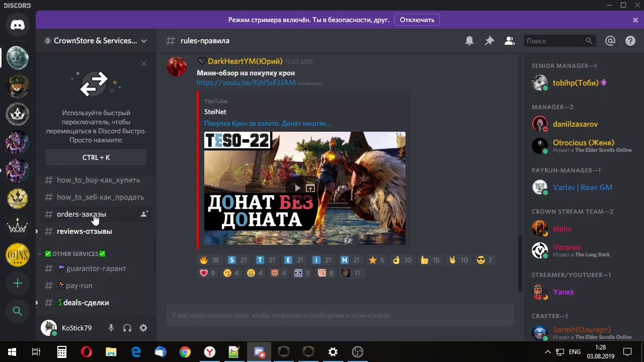644x362 pixels.
Task: Dismiss the streamer mode banner
Action: 635,20
